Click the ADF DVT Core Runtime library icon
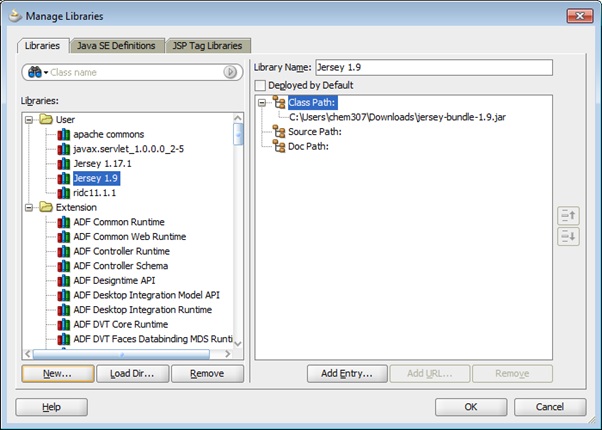This screenshot has width=602, height=430. (x=64, y=324)
